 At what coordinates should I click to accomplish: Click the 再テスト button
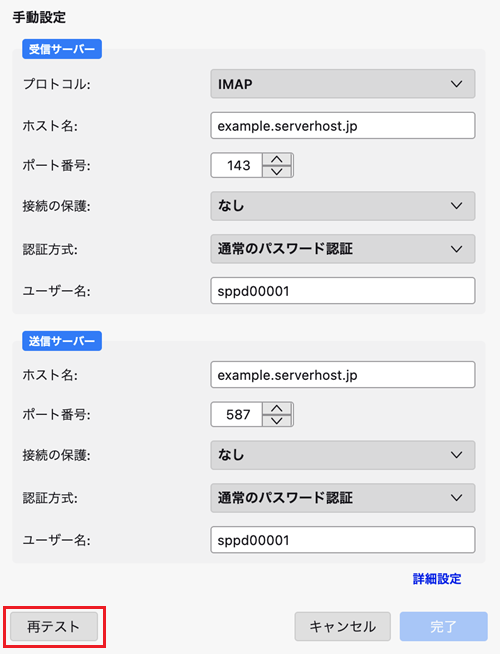pos(54,626)
